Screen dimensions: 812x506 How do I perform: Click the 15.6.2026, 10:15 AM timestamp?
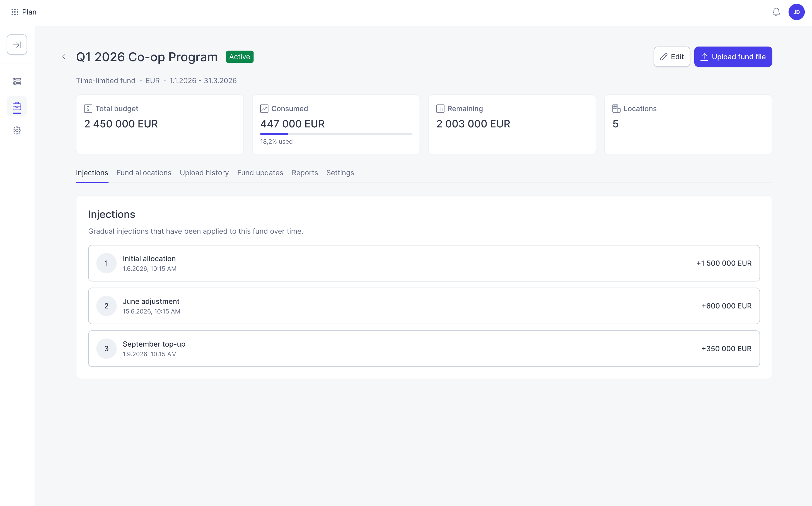(151, 312)
